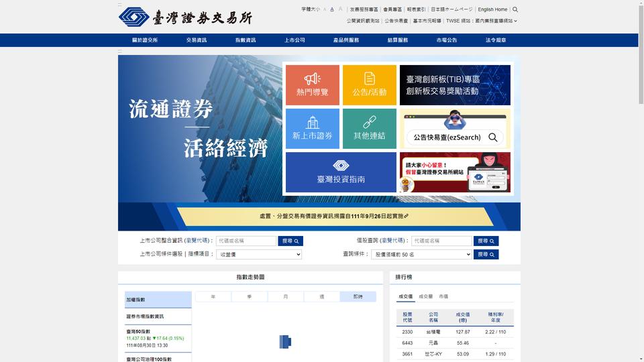The image size is (644, 362).
Task: Open the 公告快易查(ezSearch) banner
Action: (455, 129)
